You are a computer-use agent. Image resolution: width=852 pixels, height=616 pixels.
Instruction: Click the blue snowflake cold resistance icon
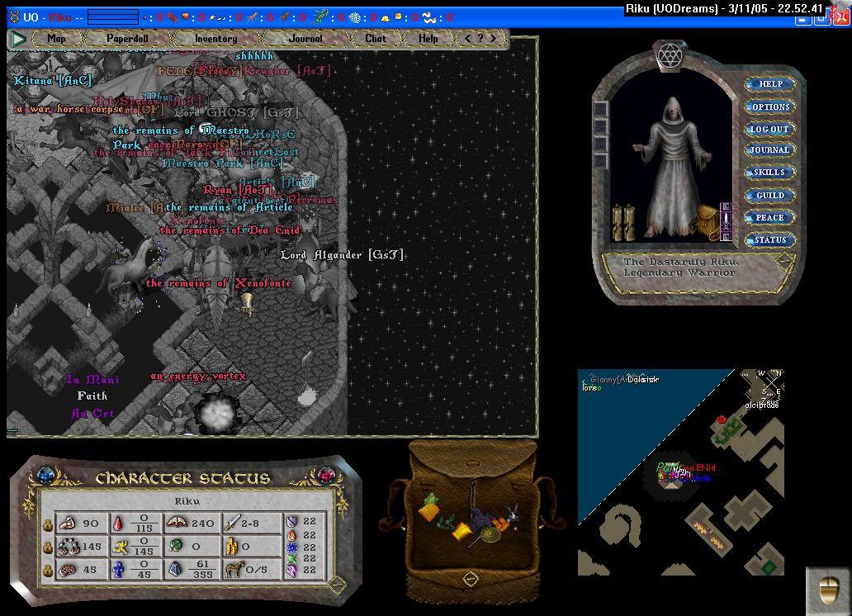click(x=292, y=547)
